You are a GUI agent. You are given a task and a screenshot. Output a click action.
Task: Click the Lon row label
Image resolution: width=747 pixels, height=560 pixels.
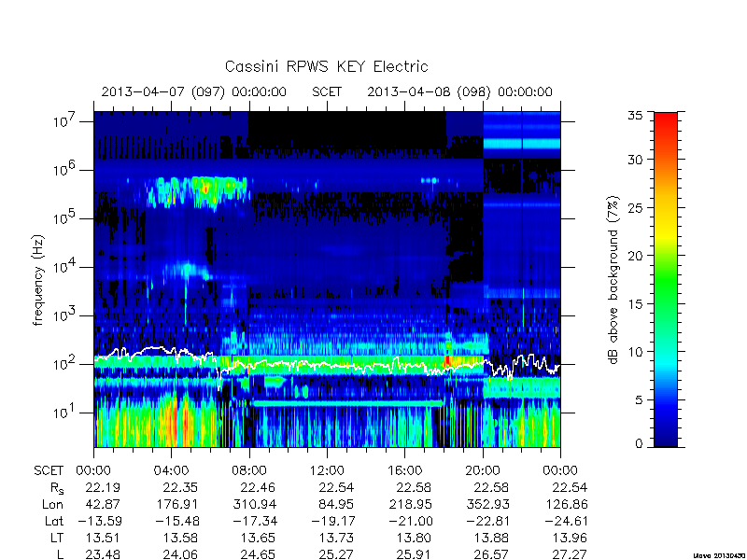tap(52, 504)
